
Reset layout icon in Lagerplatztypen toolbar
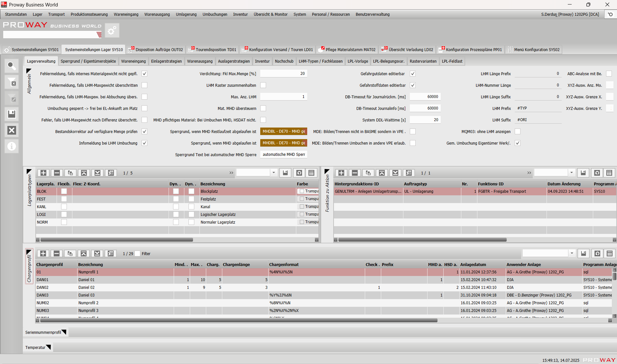coord(299,173)
